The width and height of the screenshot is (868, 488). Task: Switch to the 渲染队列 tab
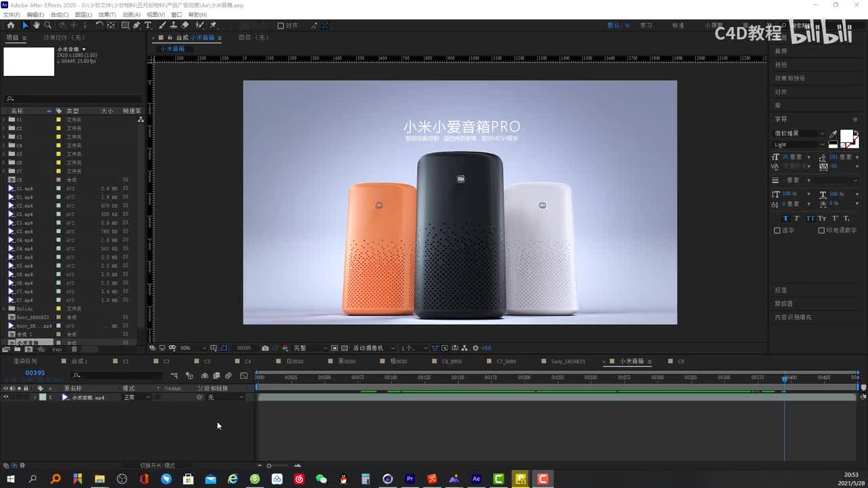point(25,361)
